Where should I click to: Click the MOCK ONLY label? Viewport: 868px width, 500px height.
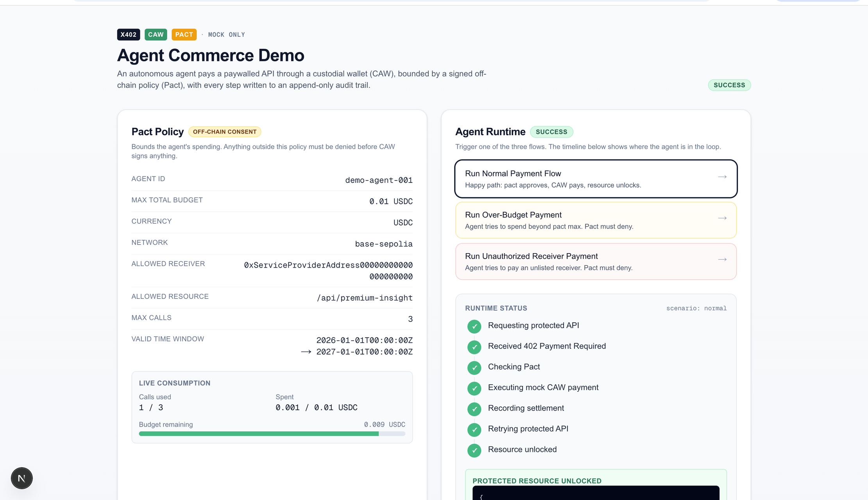(227, 35)
